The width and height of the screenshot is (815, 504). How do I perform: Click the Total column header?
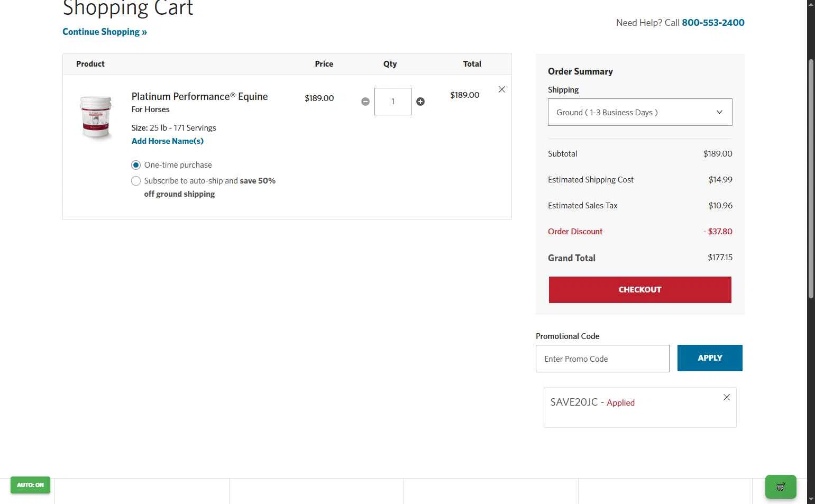tap(472, 64)
